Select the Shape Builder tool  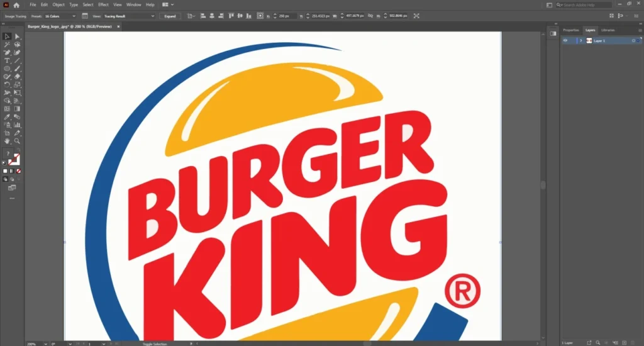[7, 101]
